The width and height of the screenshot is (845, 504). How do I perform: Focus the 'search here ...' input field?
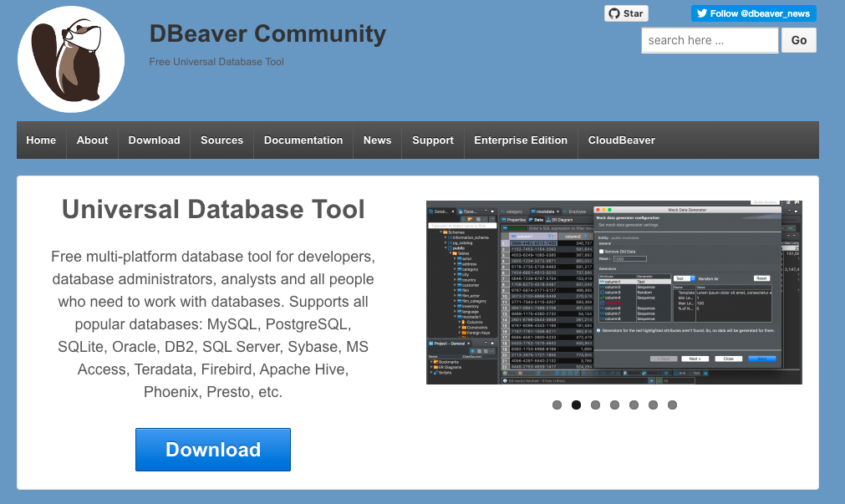click(x=710, y=40)
